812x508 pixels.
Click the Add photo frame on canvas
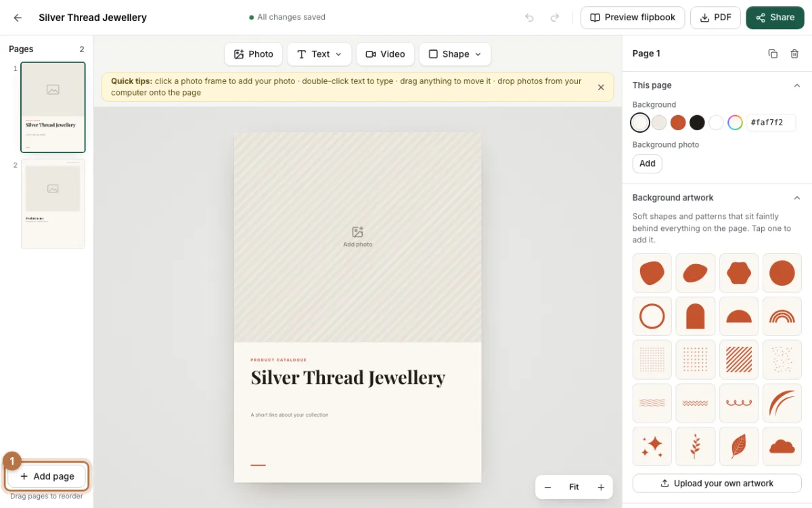(358, 237)
